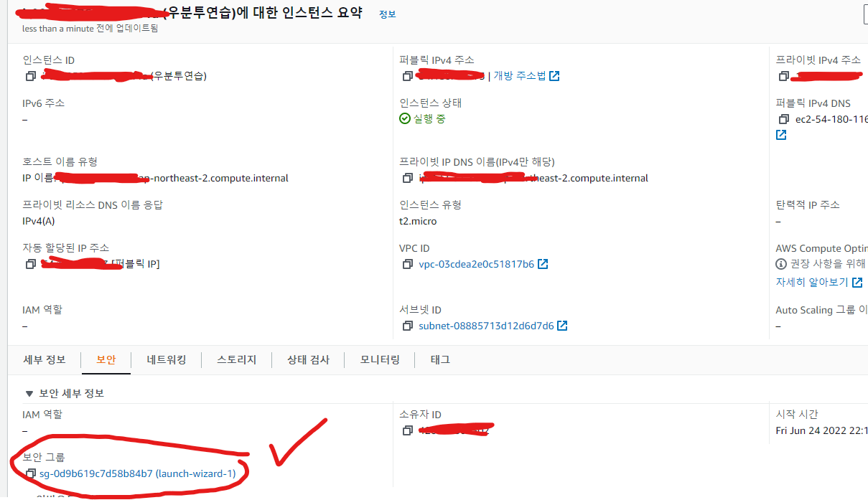Click the 서브넷 ID label
This screenshot has width=868, height=500.
tap(421, 310)
